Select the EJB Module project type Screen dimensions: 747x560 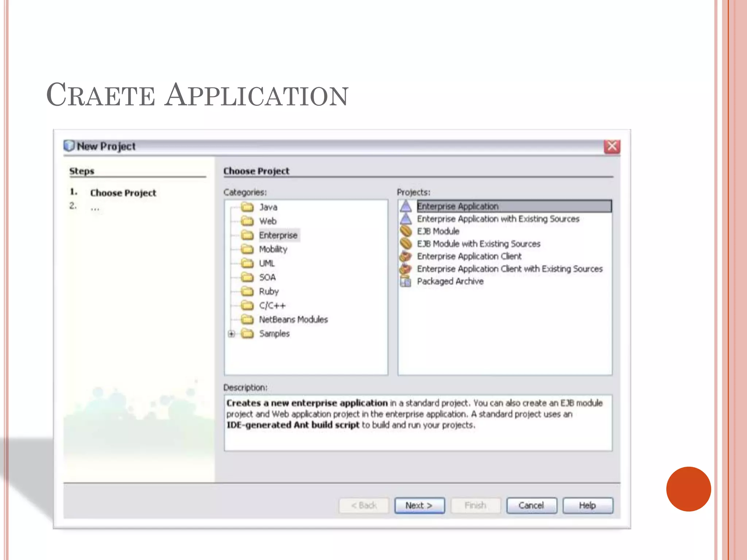pyautogui.click(x=438, y=231)
